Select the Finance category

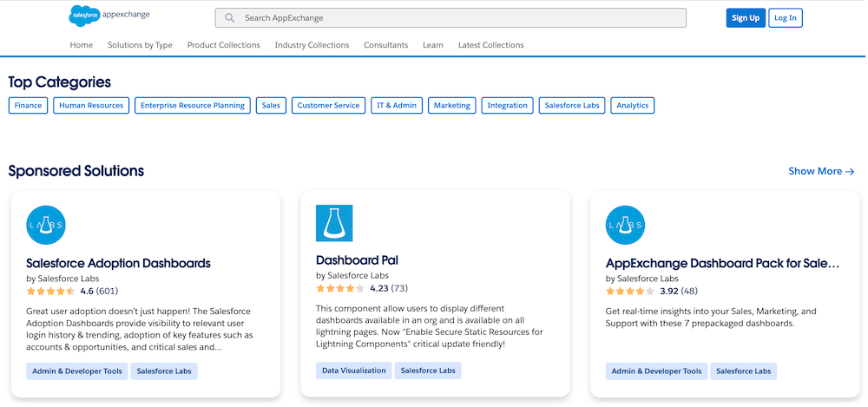coord(29,105)
